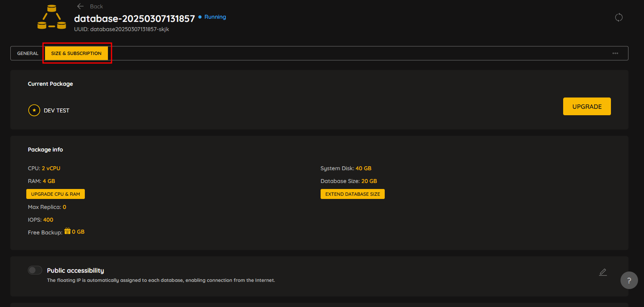Open the three-dot more options menu
644x307 pixels.
(x=615, y=53)
